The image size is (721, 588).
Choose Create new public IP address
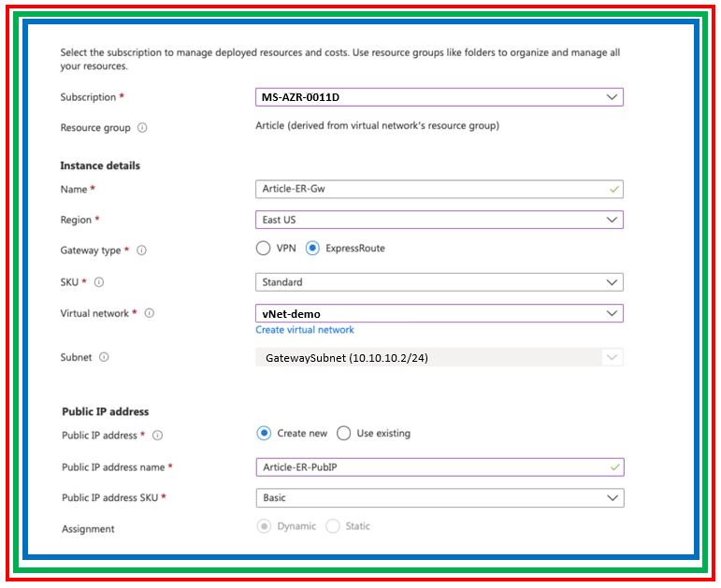264,434
